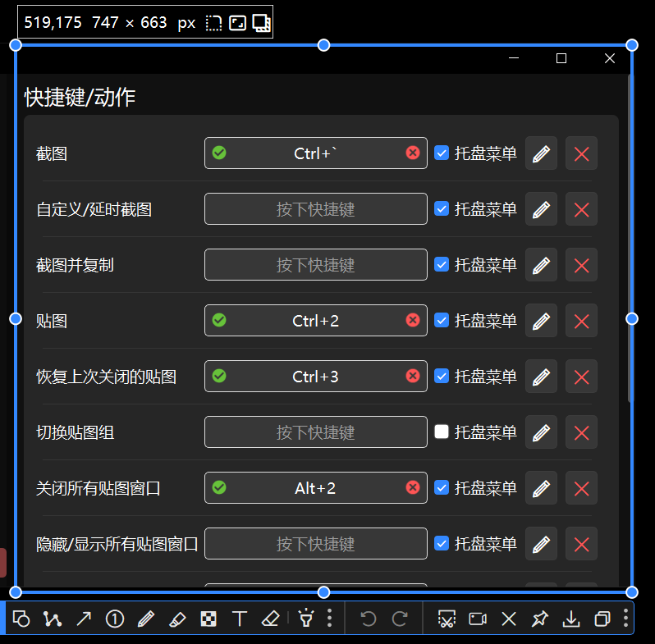This screenshot has width=655, height=644.
Task: Select the arrow annotation tool
Action: coord(84,619)
